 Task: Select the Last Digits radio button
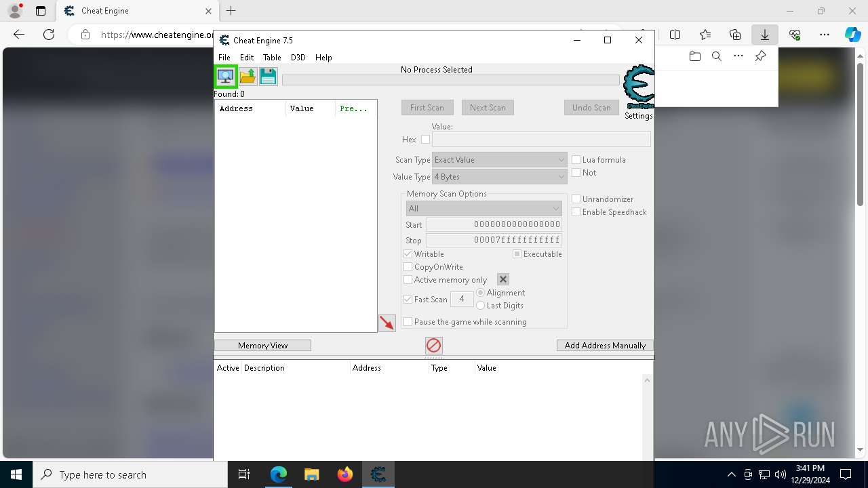[x=481, y=306]
